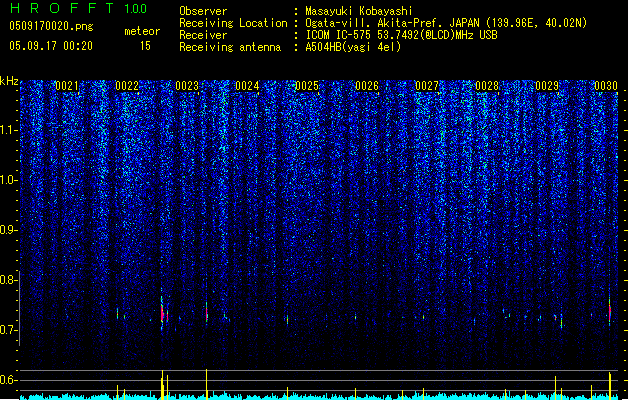This screenshot has width=629, height=400.
Task: Click the 0030 time marker
Action: pos(606,86)
